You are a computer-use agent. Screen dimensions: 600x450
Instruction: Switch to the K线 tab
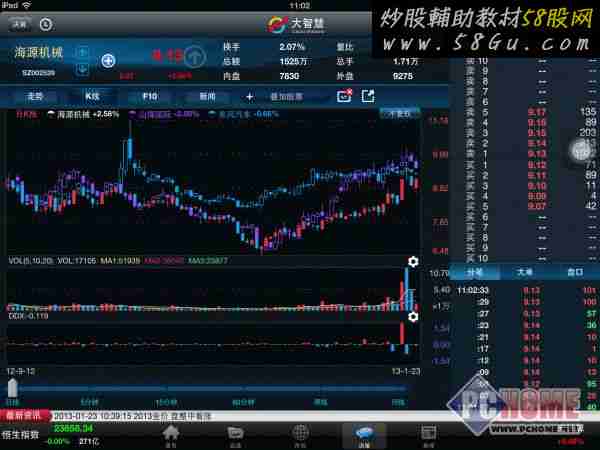pyautogui.click(x=92, y=96)
